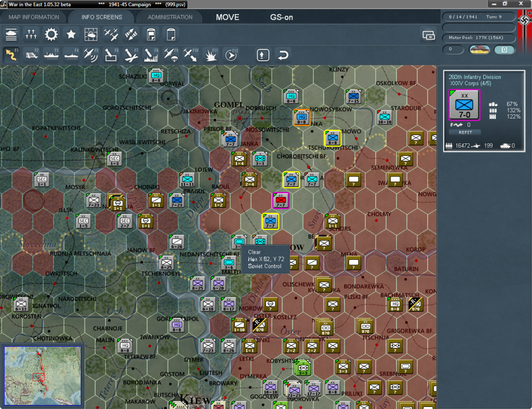The width and height of the screenshot is (532, 409).
Task: Click the overlapping windows icon at toolbar right
Action: point(429,35)
